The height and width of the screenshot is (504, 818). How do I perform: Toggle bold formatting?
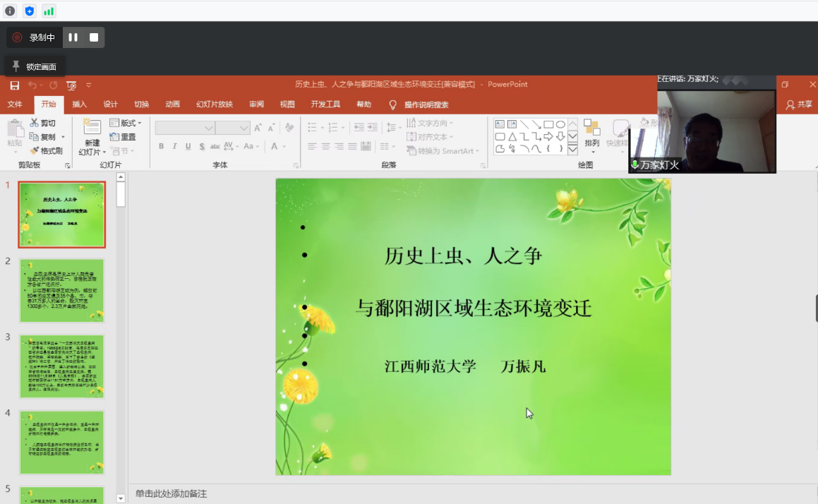click(161, 146)
